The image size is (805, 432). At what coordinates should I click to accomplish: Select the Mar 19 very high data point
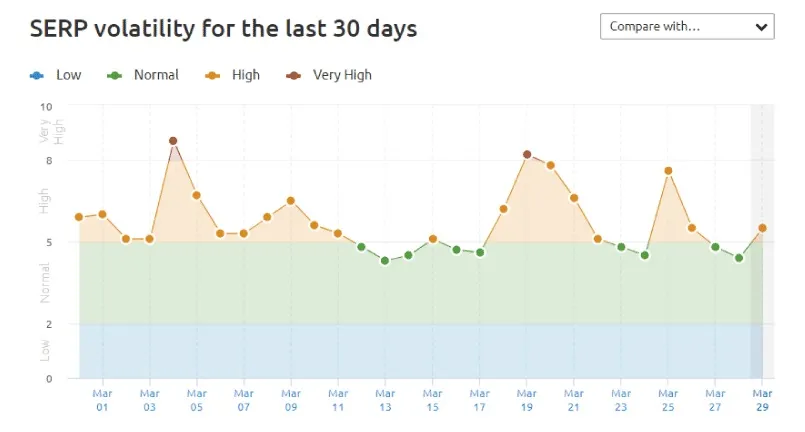[x=527, y=154]
